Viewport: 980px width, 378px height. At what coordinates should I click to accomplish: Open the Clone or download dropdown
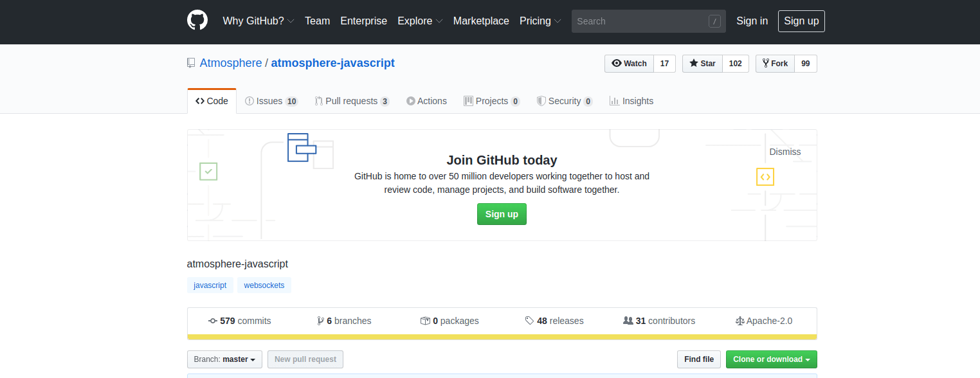[772, 359]
